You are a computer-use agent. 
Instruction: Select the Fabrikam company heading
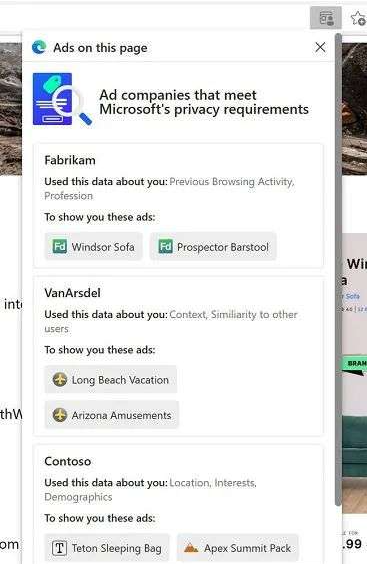(x=70, y=160)
